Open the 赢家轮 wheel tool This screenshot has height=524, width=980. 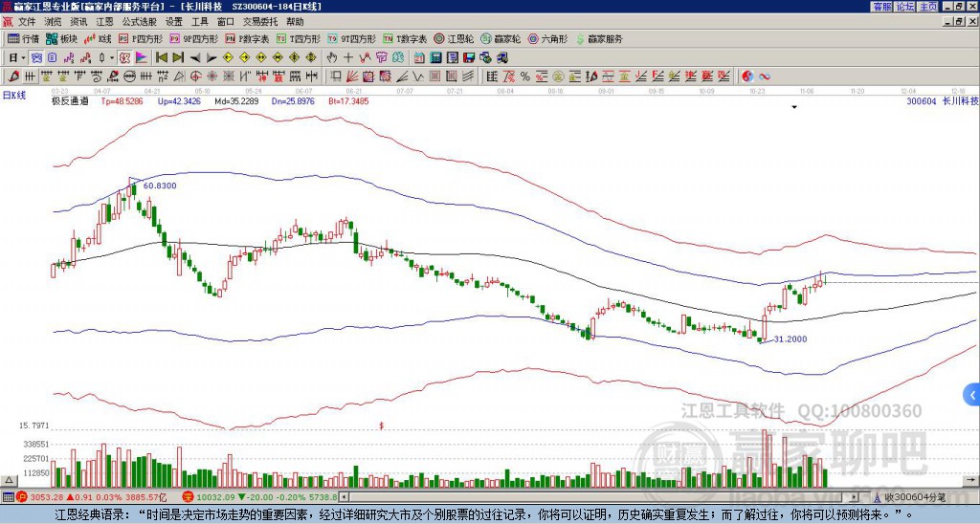coord(501,38)
